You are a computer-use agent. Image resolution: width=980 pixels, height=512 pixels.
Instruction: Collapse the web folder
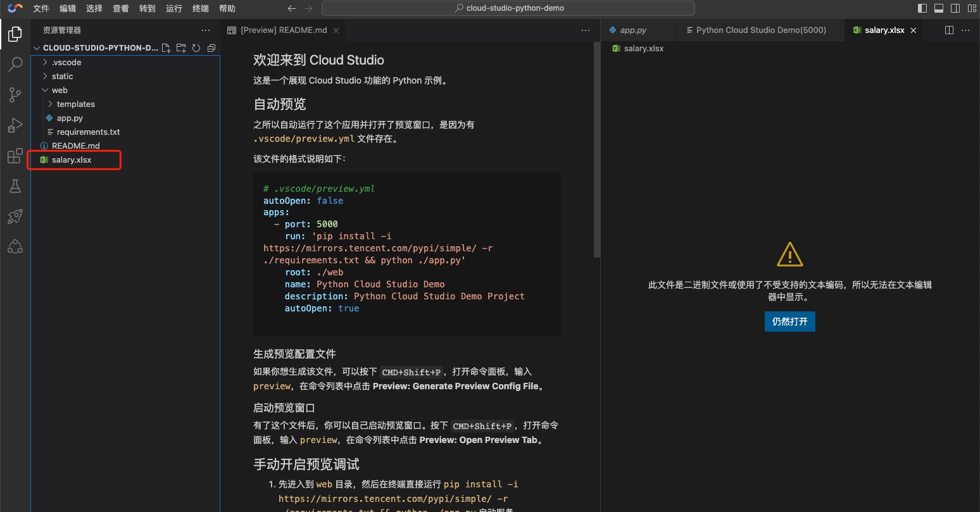tap(125, 91)
